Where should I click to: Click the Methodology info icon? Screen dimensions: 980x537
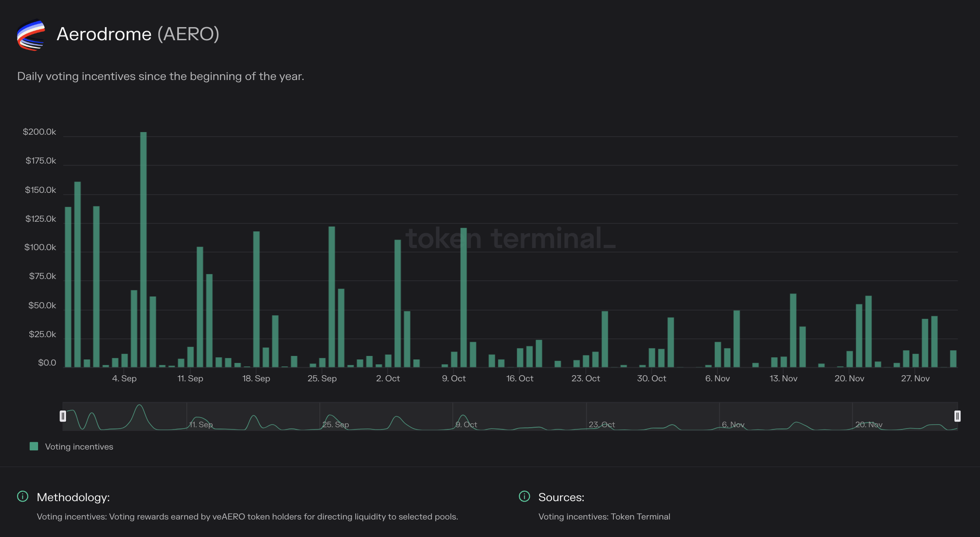[23, 496]
